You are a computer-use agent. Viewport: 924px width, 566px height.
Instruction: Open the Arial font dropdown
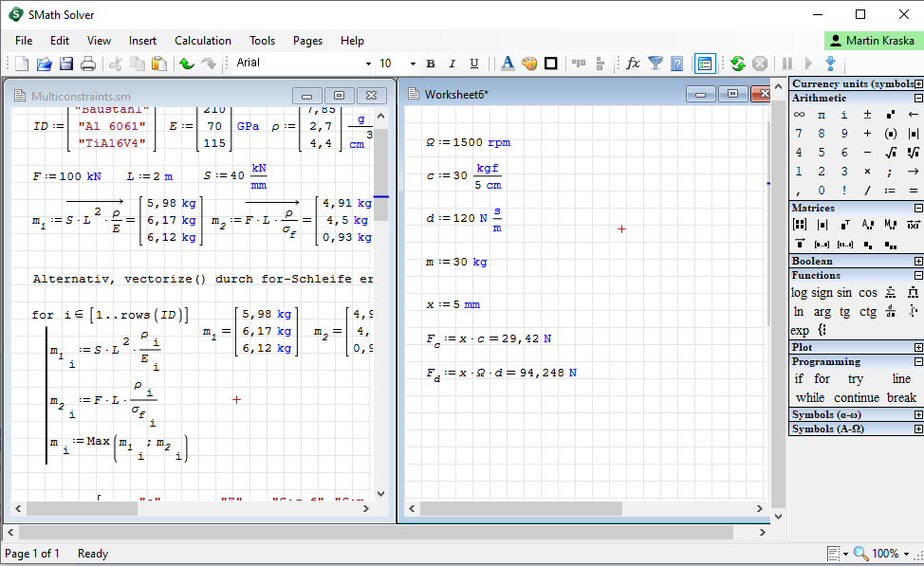click(x=368, y=64)
